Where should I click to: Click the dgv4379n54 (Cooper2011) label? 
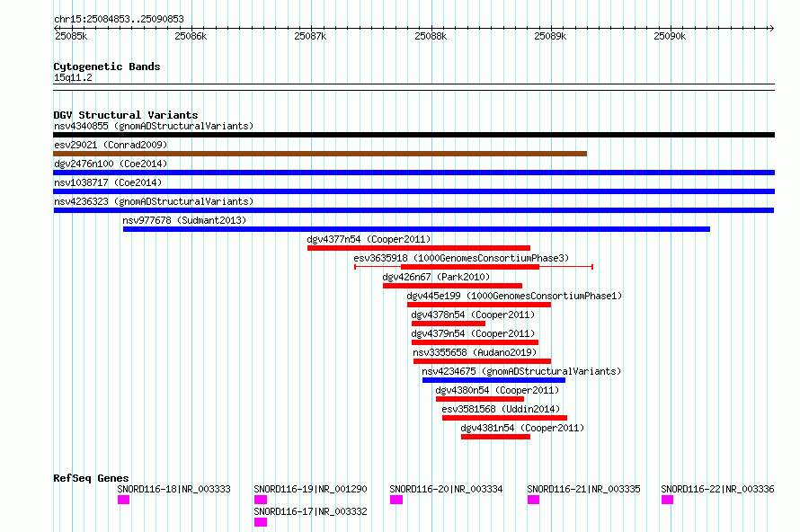pyautogui.click(x=473, y=333)
